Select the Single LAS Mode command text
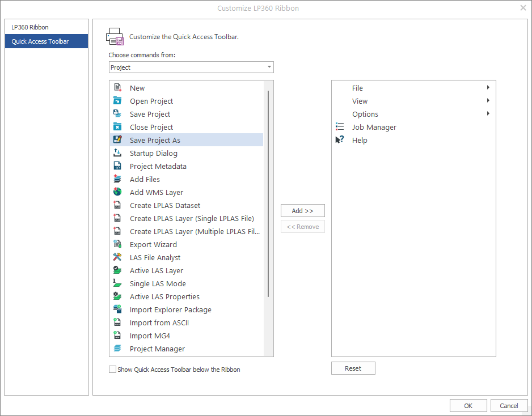 [158, 284]
